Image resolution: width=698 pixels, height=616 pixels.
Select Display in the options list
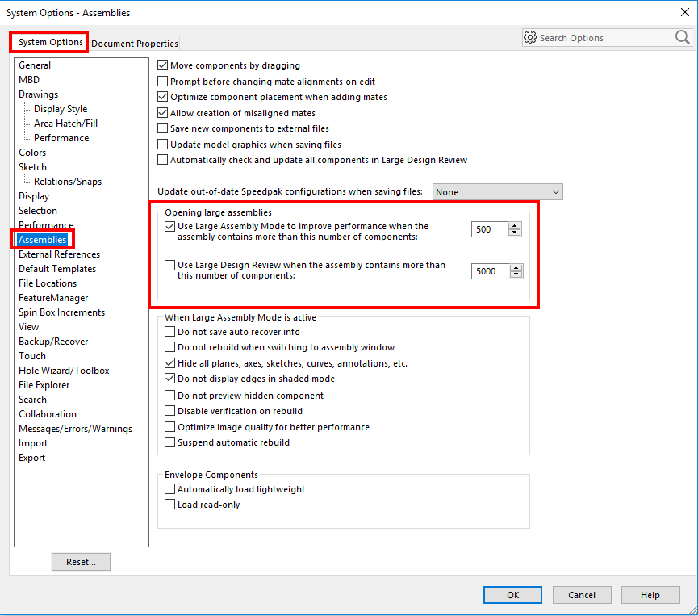tap(34, 196)
